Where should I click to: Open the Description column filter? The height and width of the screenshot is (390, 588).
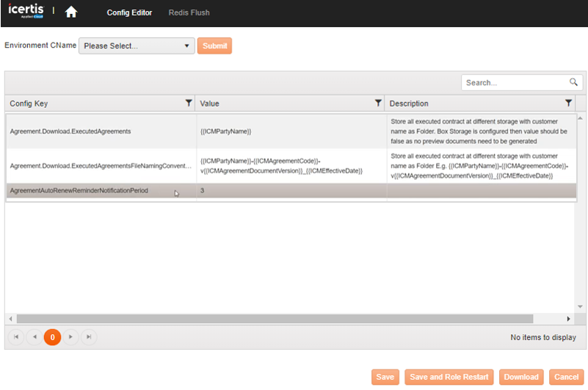point(568,104)
